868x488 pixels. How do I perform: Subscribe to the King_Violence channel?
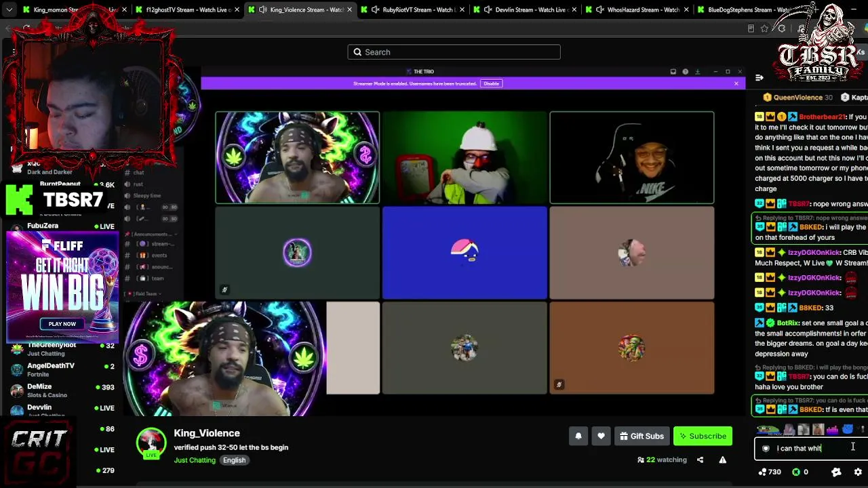tap(703, 436)
